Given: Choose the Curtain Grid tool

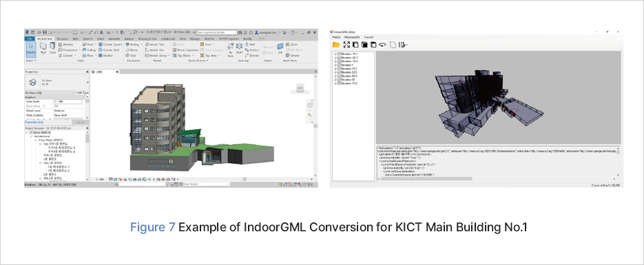Looking at the screenshot, I should 109,50.
